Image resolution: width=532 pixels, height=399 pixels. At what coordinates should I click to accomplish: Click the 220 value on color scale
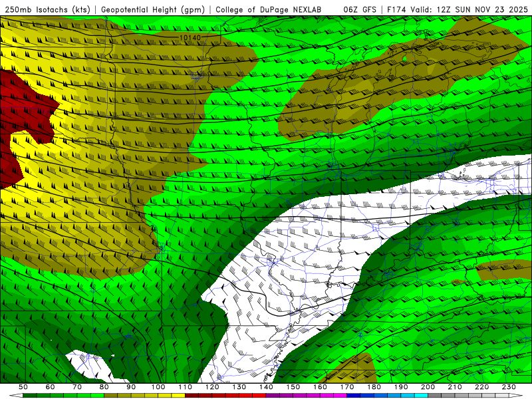coord(482,387)
